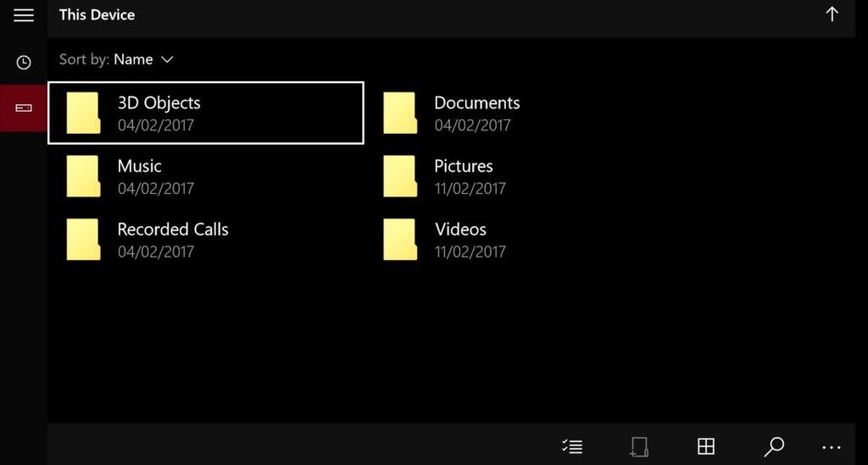
Task: Select the This Device storage sidebar icon
Action: pyautogui.click(x=24, y=108)
